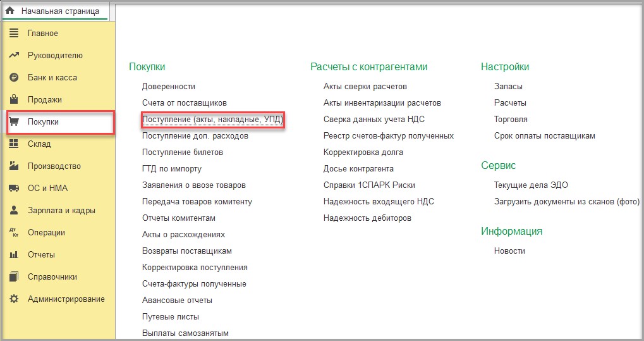The width and height of the screenshot is (644, 341).
Task: Open Возвраты поставщикам
Action: tap(187, 251)
